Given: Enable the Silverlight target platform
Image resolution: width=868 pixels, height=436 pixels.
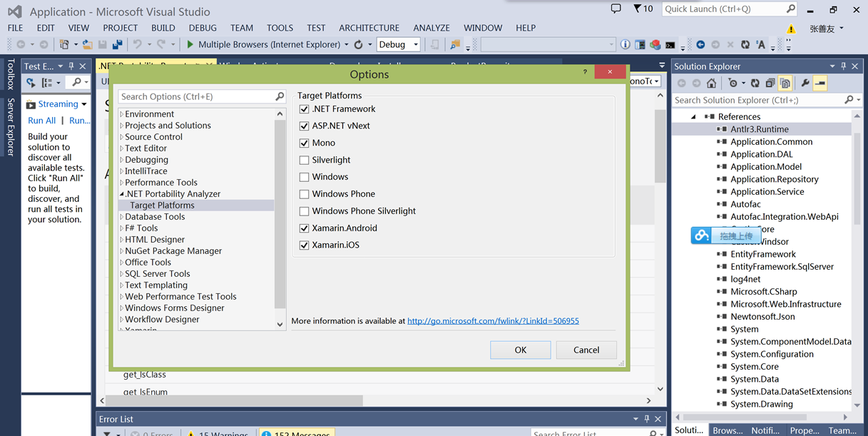Looking at the screenshot, I should 305,160.
